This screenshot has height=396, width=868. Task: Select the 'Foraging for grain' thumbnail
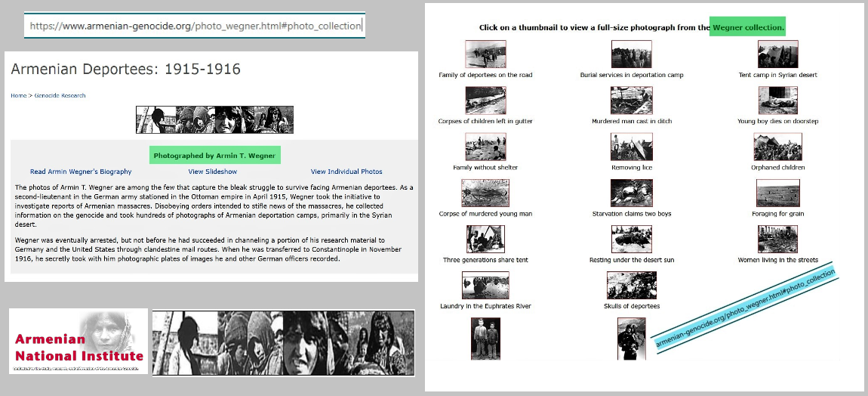[x=777, y=193]
